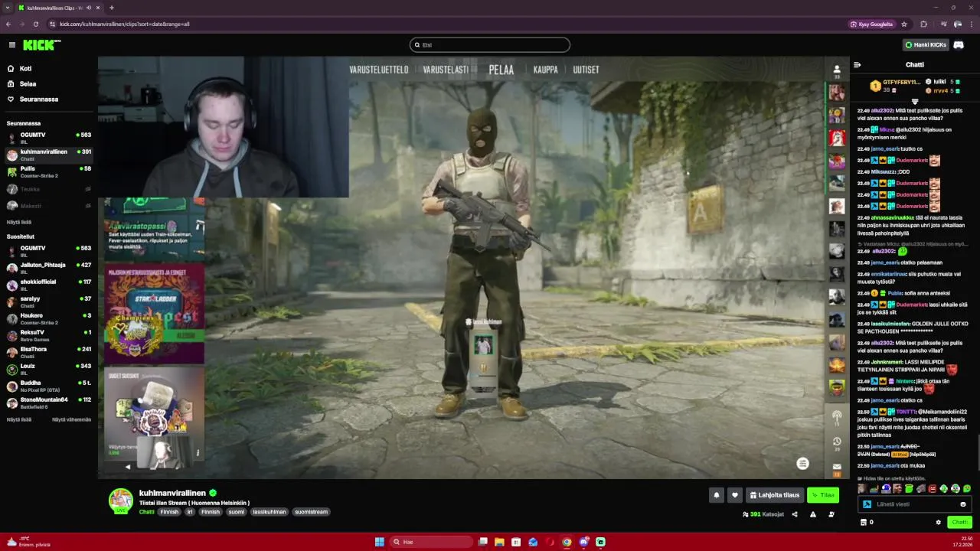Click Näytä lisää under recommended channels
980x551 pixels.
19,419
